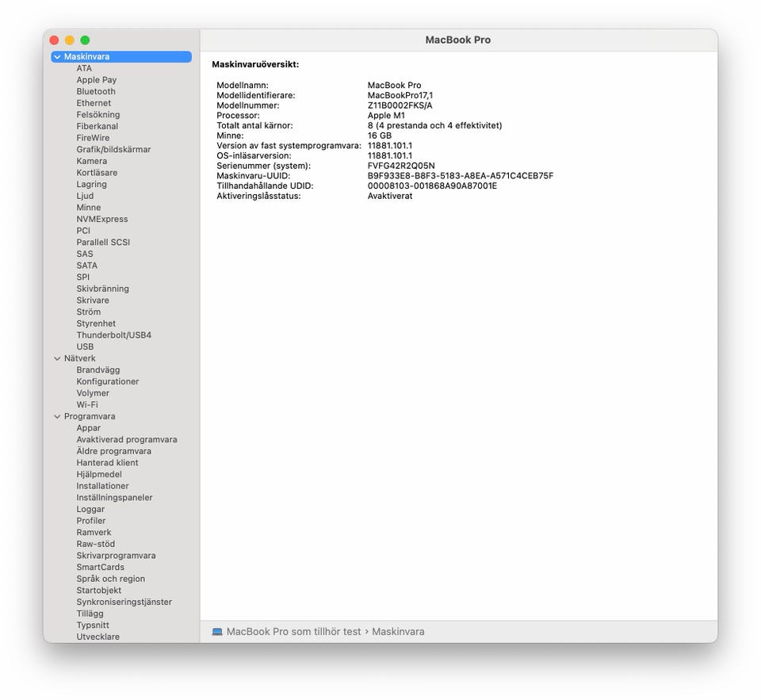Select Kortläsare entry
The width and height of the screenshot is (761, 700).
pyautogui.click(x=97, y=173)
